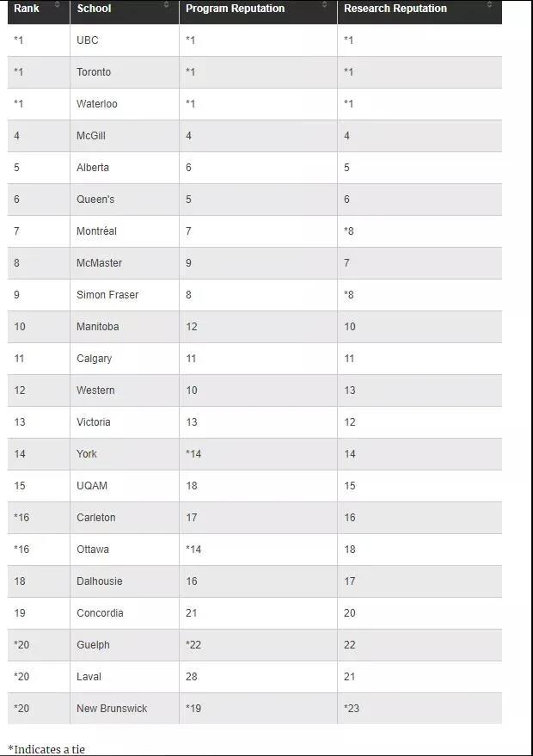Click the Program Reputation sort arrows

point(325,6)
